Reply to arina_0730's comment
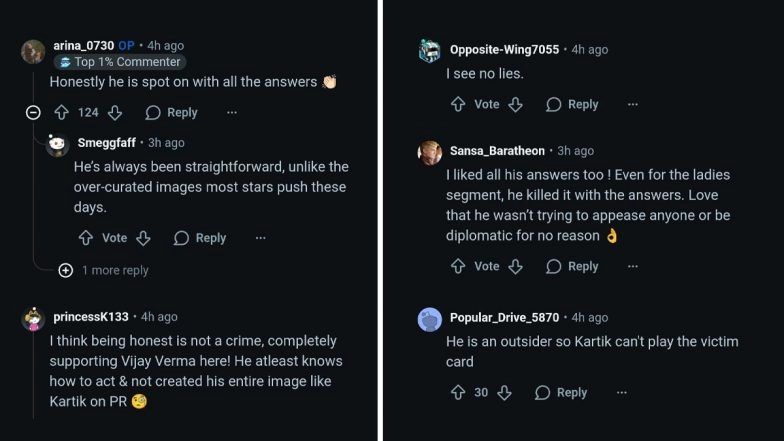The height and width of the screenshot is (441, 784). click(171, 112)
